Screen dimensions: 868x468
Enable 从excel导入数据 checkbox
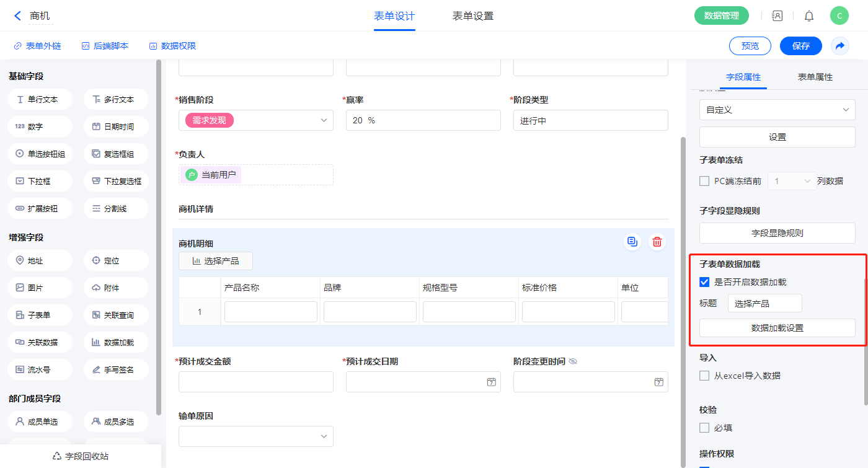pos(704,376)
